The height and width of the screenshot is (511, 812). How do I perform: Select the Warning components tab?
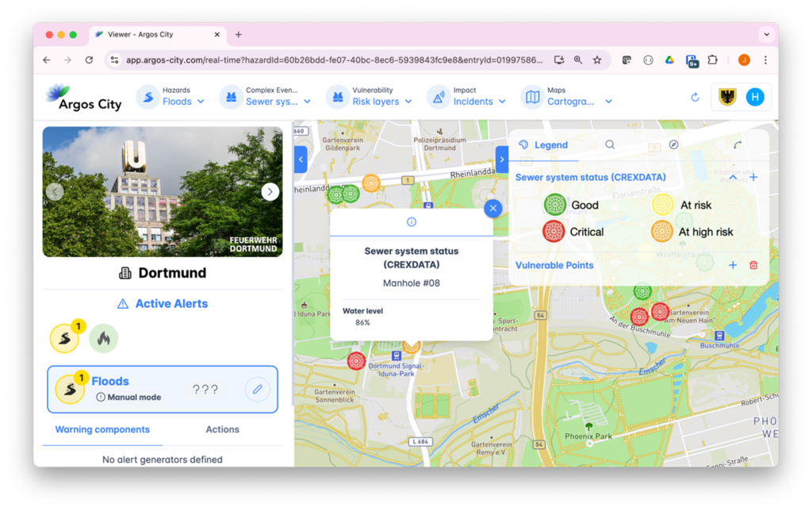click(102, 429)
